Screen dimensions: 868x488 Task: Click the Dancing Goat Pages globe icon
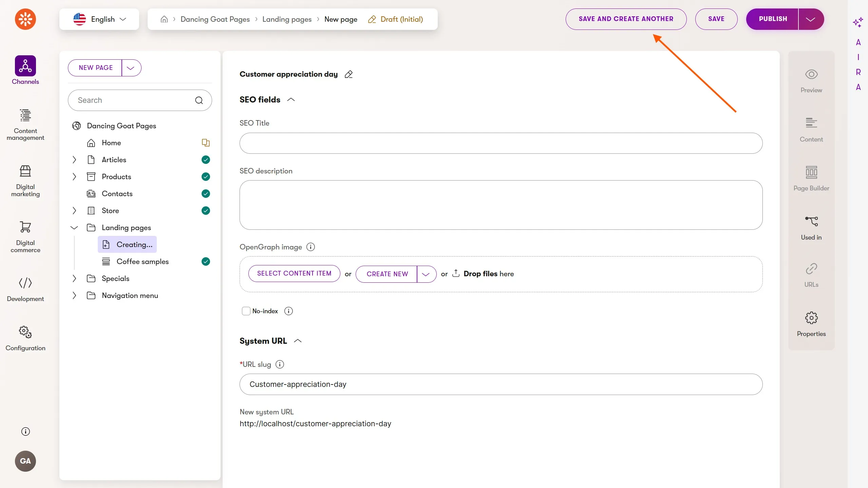[77, 126]
